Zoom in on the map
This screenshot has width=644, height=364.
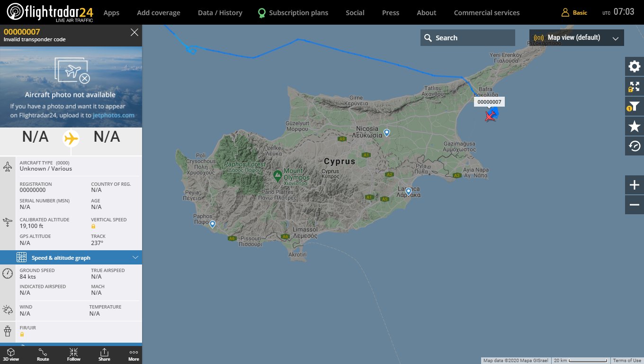pos(634,185)
